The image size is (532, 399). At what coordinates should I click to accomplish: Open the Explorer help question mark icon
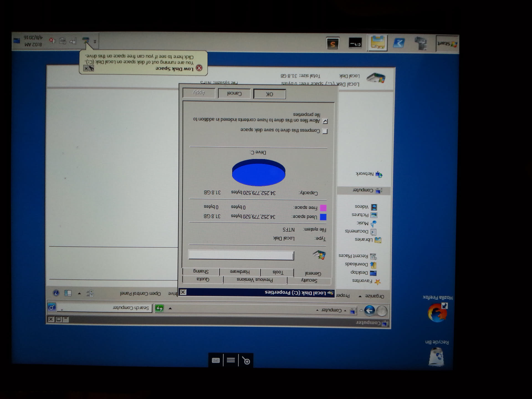click(x=56, y=293)
